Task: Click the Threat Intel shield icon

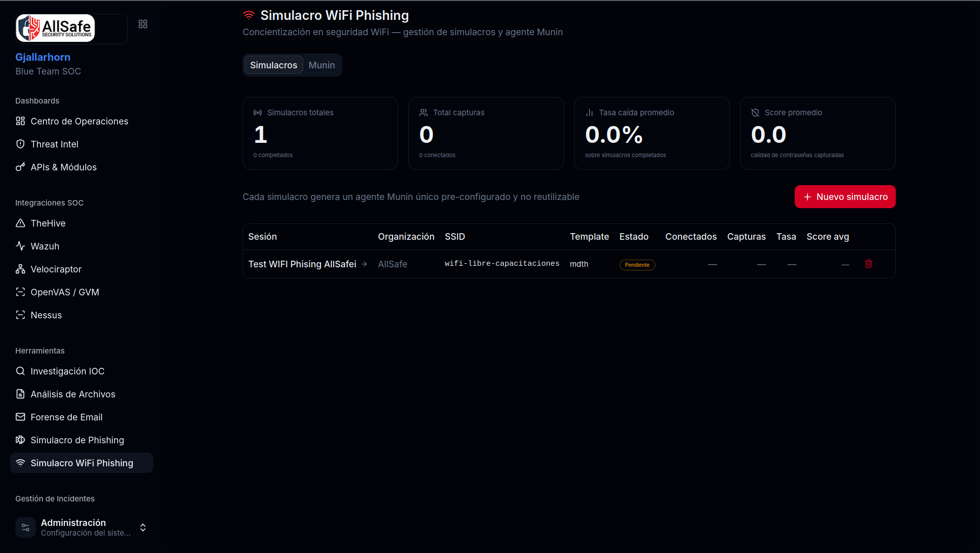Action: (x=20, y=144)
